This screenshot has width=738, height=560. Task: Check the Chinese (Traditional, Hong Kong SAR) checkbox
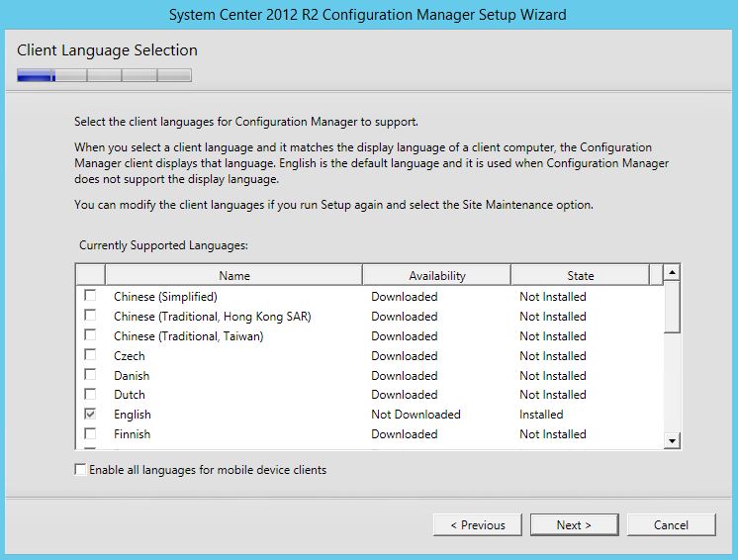(x=90, y=315)
